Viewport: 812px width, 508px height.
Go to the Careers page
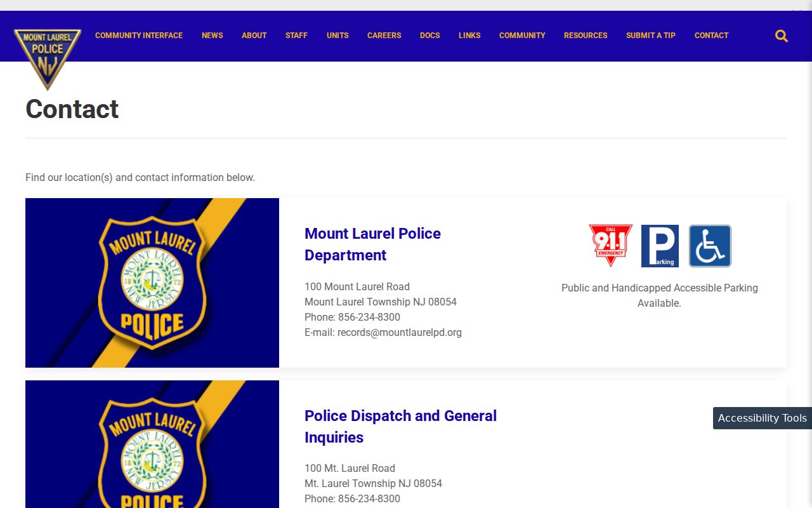point(384,36)
